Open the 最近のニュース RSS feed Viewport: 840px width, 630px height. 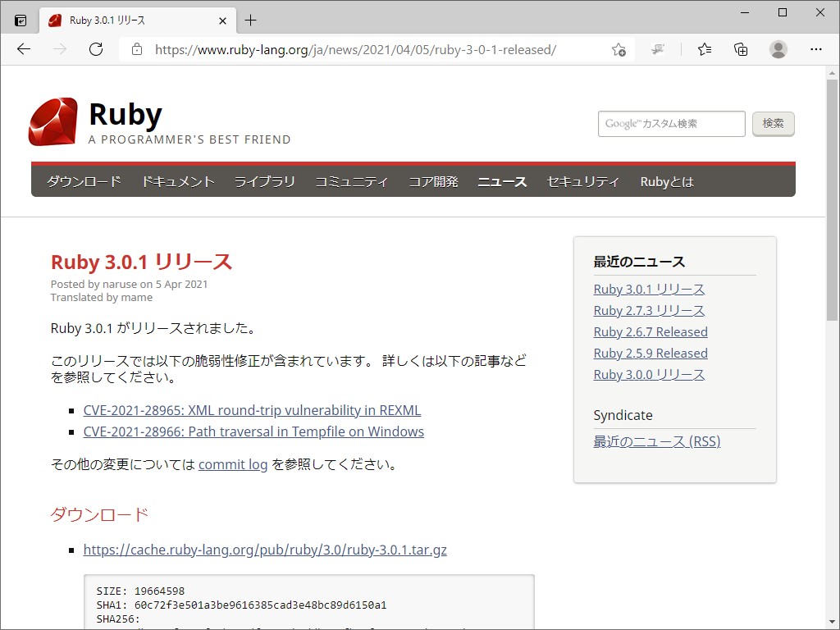(x=656, y=441)
